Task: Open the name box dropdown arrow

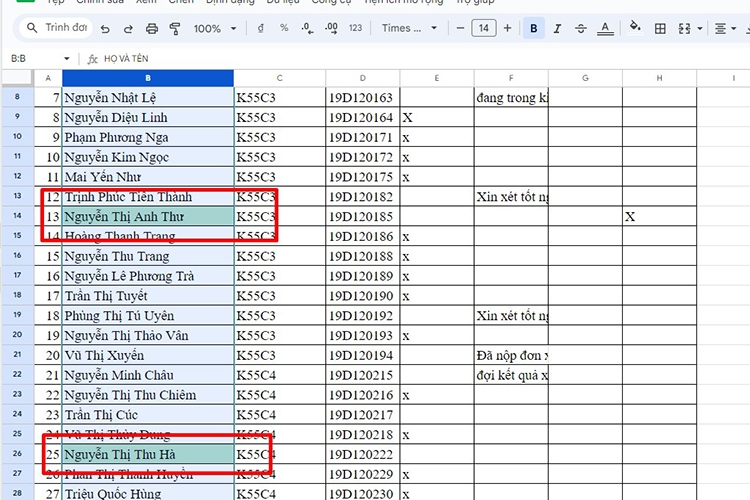Action: [66, 58]
